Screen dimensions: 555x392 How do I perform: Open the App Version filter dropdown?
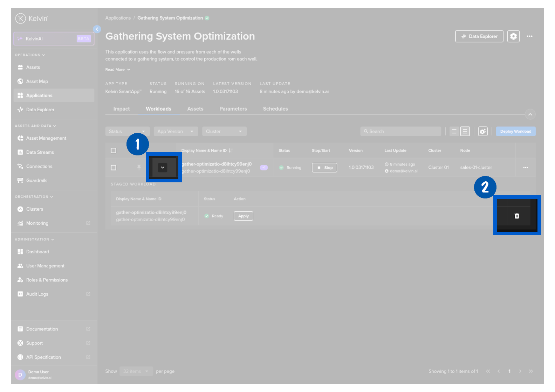pyautogui.click(x=176, y=132)
